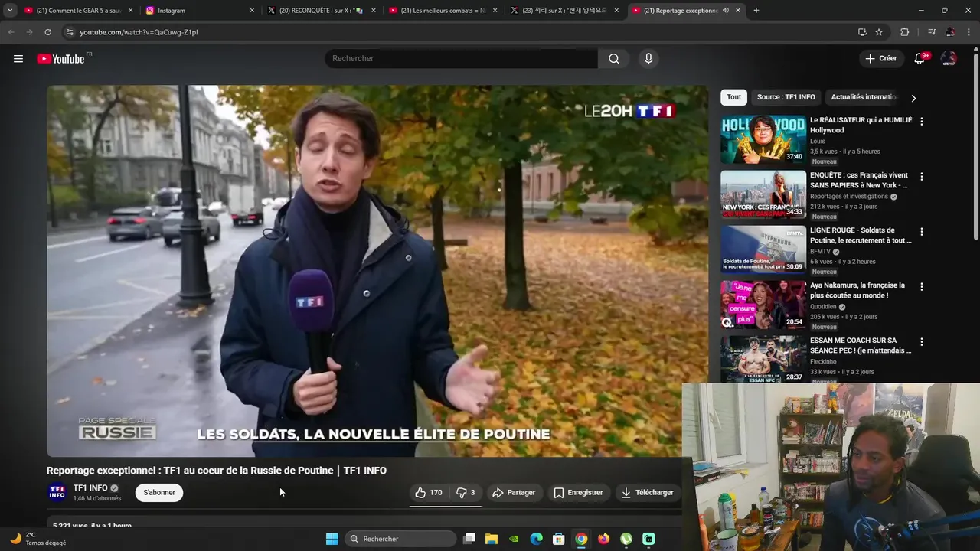The height and width of the screenshot is (551, 980).
Task: Select the Source : TF1 INFO chip
Action: click(x=786, y=97)
